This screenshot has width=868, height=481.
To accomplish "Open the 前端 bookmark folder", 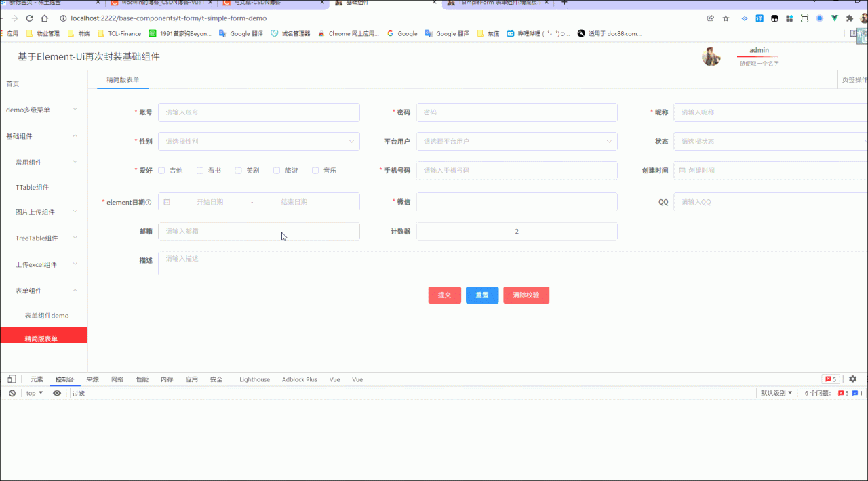I will pyautogui.click(x=78, y=33).
